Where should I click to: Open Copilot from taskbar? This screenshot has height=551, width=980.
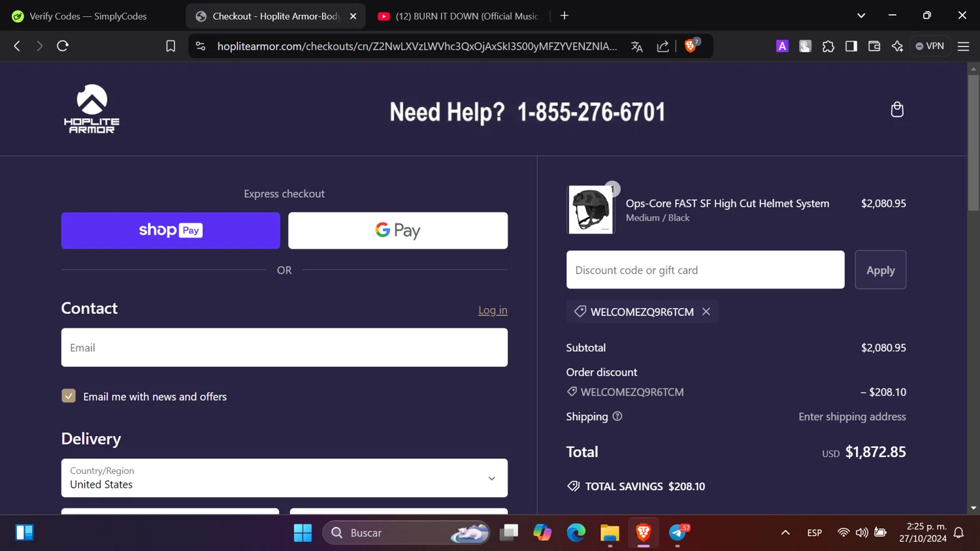click(542, 533)
